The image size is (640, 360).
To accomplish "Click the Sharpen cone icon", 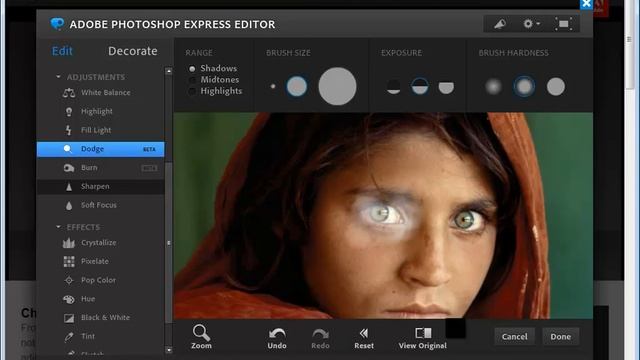I will [x=69, y=187].
